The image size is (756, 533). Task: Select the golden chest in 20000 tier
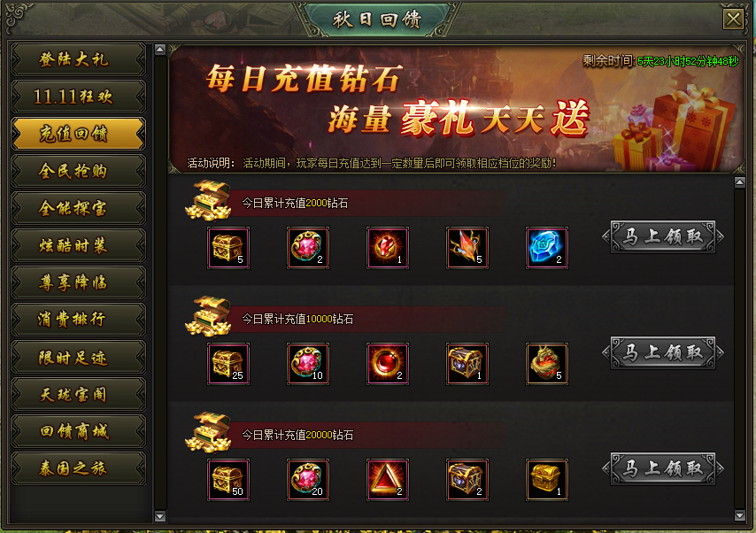point(547,480)
